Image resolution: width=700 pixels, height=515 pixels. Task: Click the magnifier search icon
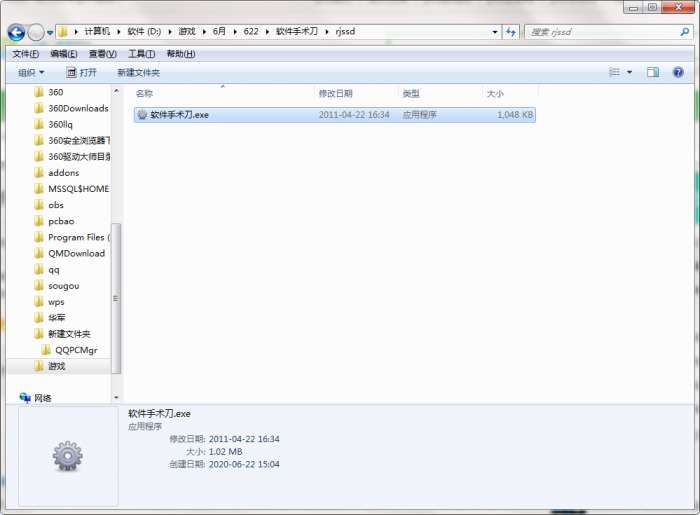point(685,32)
